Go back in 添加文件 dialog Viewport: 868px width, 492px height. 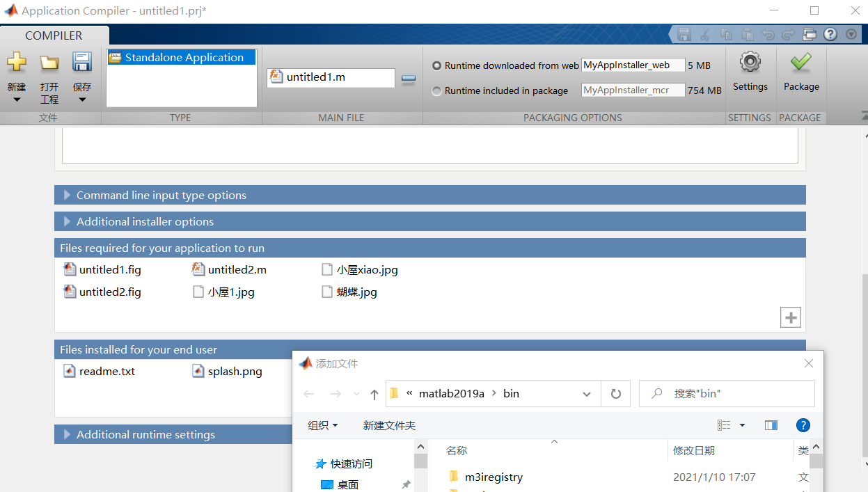coord(309,394)
